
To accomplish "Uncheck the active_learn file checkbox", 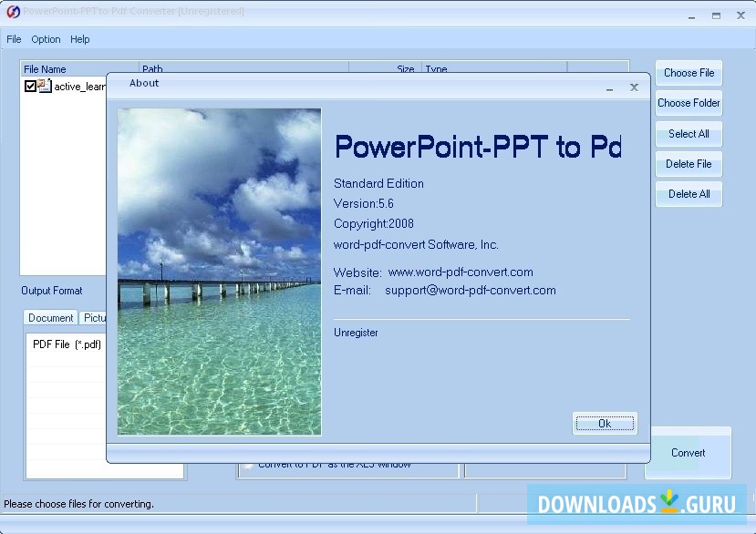I will (30, 87).
